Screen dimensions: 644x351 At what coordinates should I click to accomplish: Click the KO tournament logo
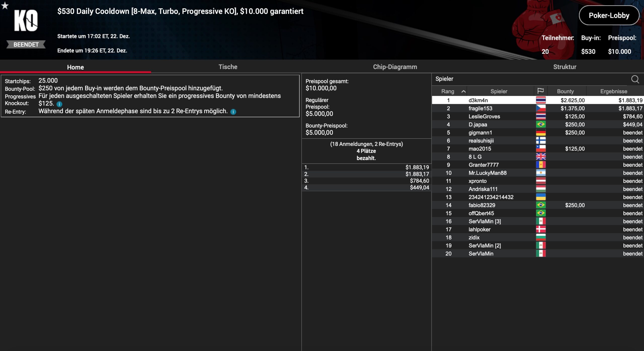26,21
